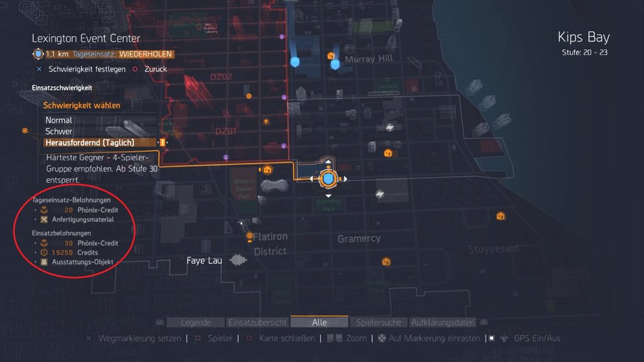Play the Faye Lau audio waveform icon

(x=238, y=259)
